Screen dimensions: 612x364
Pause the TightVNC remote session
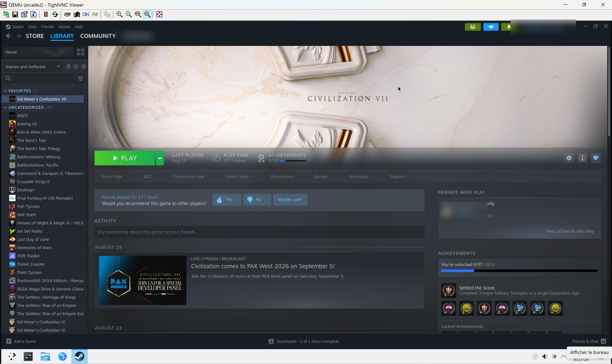pyautogui.click(x=45, y=14)
